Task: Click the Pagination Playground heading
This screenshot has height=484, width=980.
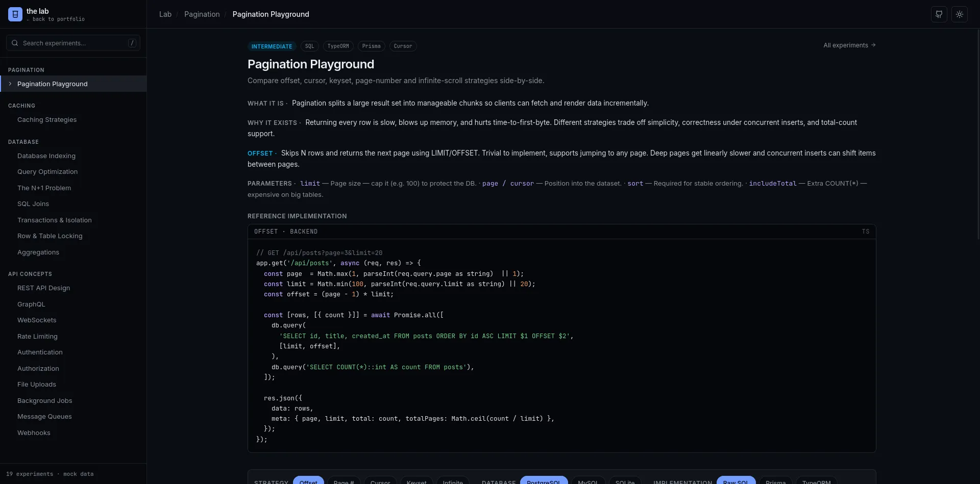Action: 311,64
